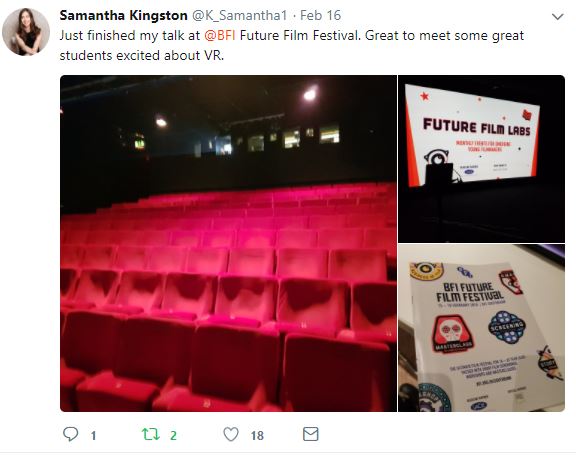The image size is (576, 455).
Task: Open the @BFI mention link
Action: click(219, 36)
